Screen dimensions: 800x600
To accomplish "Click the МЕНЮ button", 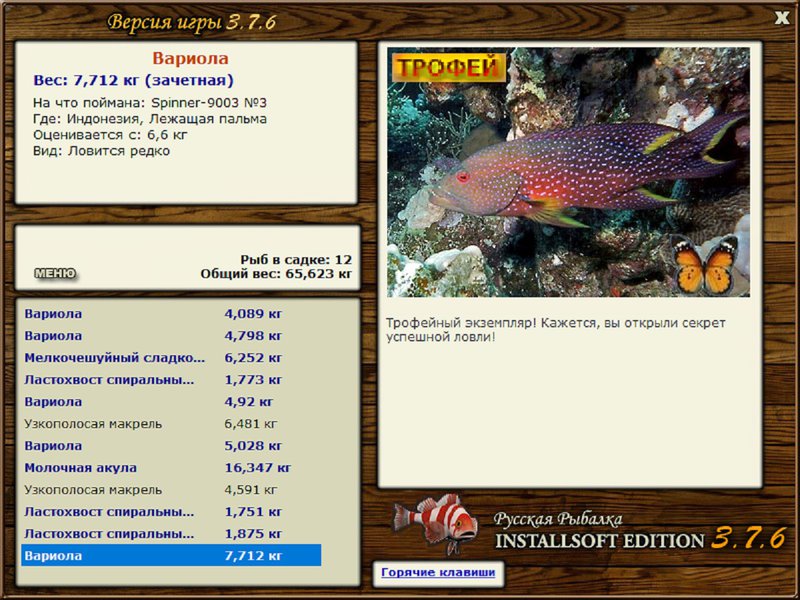I will click(55, 273).
